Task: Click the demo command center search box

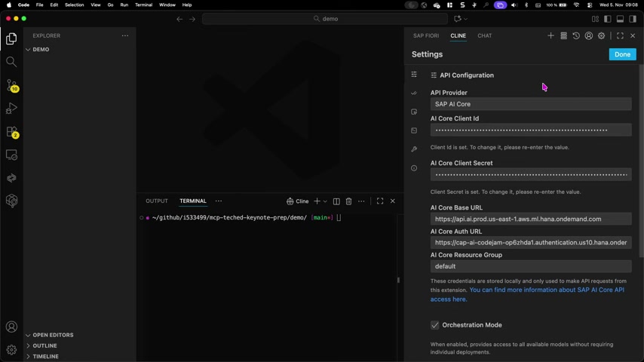Action: [325, 19]
